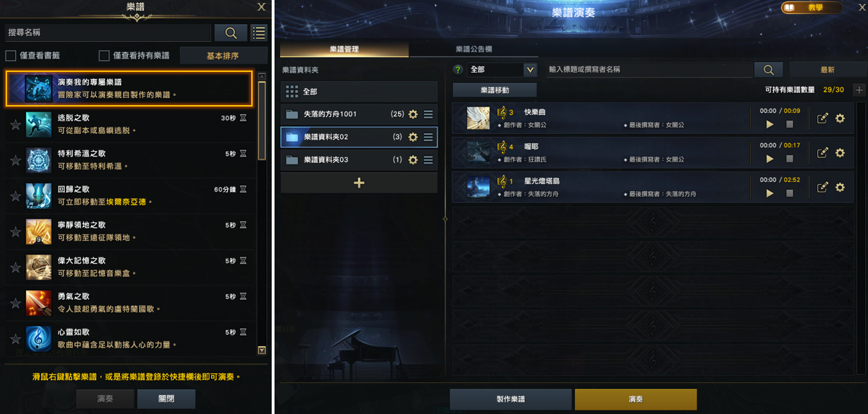Toggle the 教學 tutorial switch
The height and width of the screenshot is (414, 868).
coord(812,8)
